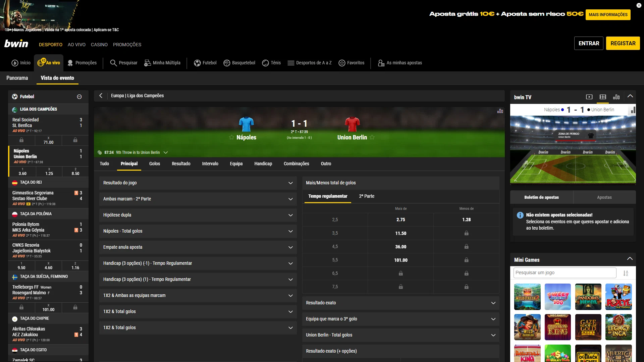
Task: Select the Basquetebol sport shortcut
Action: (239, 63)
